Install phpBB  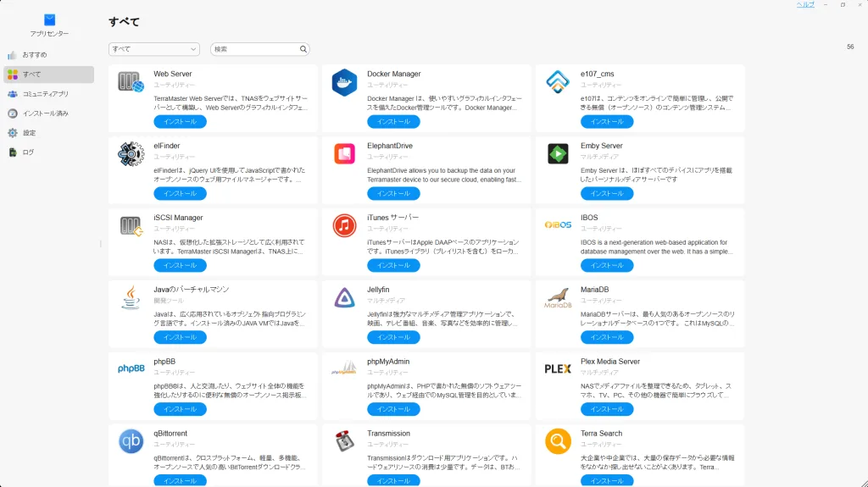[180, 410]
